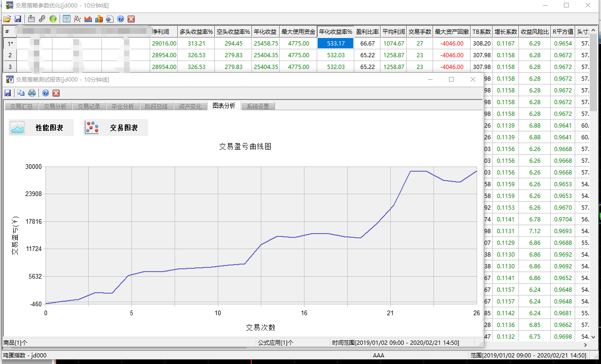Click the open folder icon in optimization toolbar
The image size is (601, 364).
(7, 19)
